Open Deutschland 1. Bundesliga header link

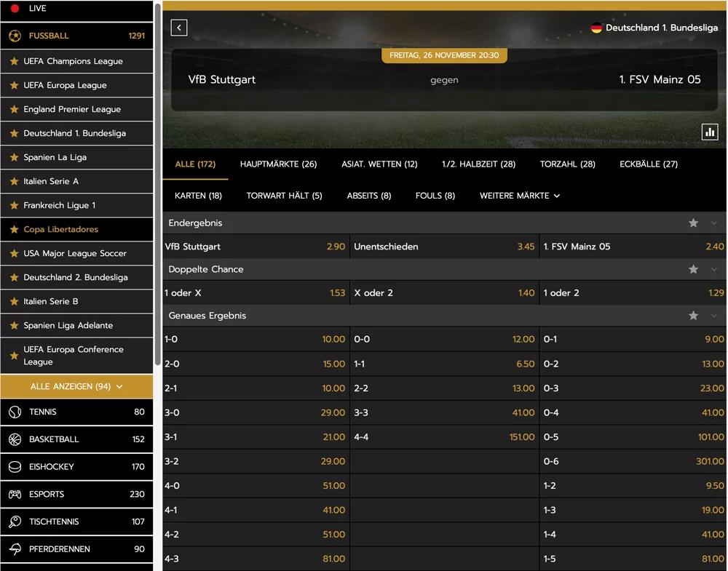662,28
